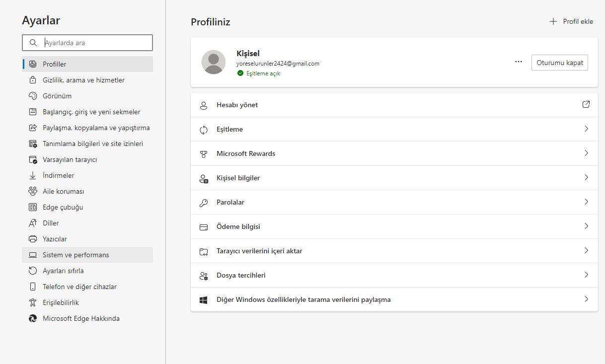This screenshot has width=605, height=364.
Task: Open Sistem ve performans settings section
Action: (x=76, y=255)
